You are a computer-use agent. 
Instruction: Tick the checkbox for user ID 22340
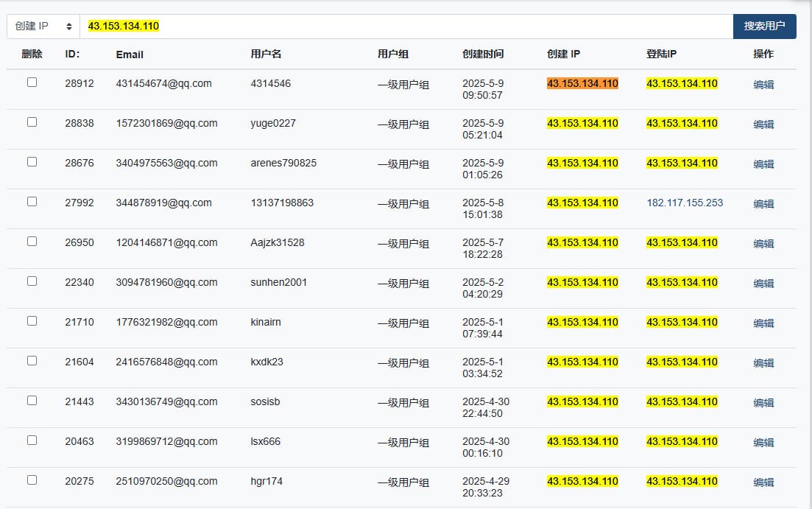click(32, 281)
